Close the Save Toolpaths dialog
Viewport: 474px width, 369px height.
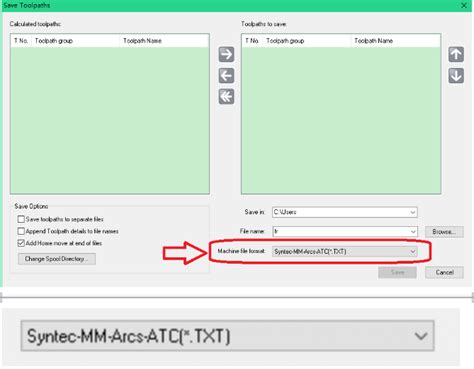click(x=464, y=5)
